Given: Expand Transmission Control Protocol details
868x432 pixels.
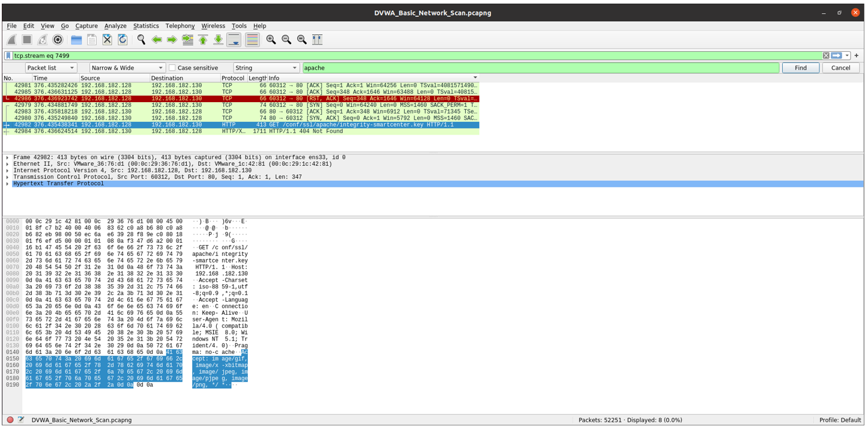Looking at the screenshot, I should [x=7, y=177].
